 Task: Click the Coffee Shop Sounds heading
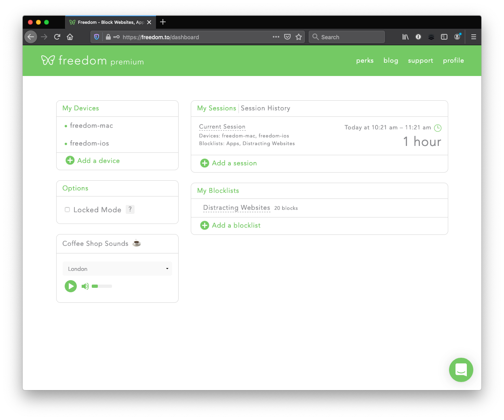tap(95, 243)
